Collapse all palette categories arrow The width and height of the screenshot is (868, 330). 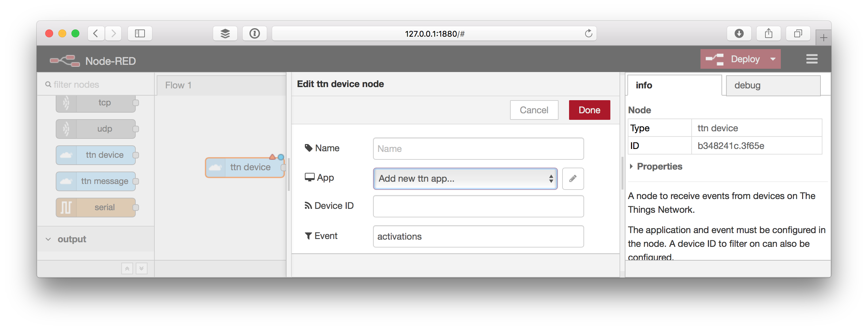point(127,268)
